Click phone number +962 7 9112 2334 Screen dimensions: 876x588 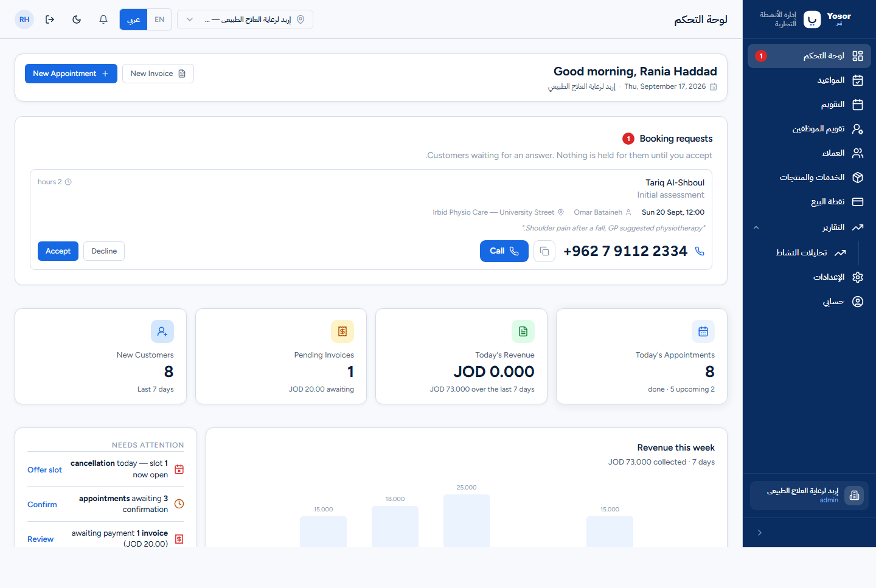point(625,251)
